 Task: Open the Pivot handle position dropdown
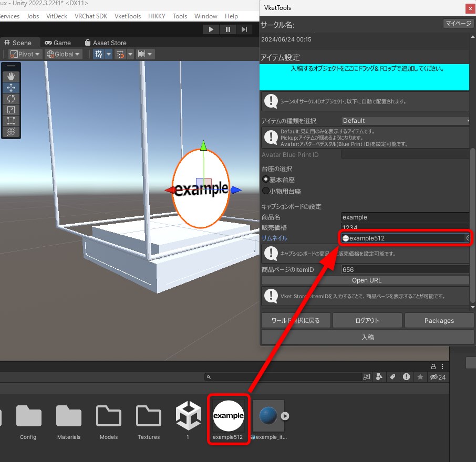[x=25, y=54]
